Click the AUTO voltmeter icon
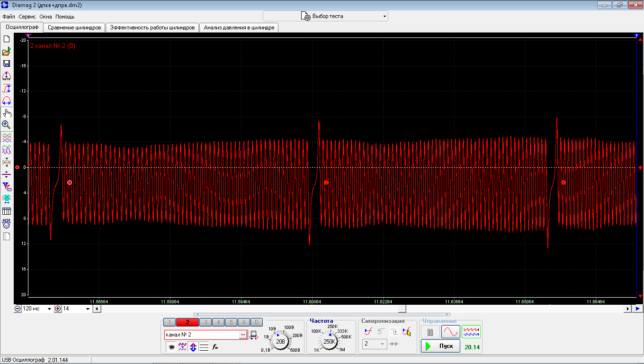This screenshot has height=364, width=644. [7, 223]
